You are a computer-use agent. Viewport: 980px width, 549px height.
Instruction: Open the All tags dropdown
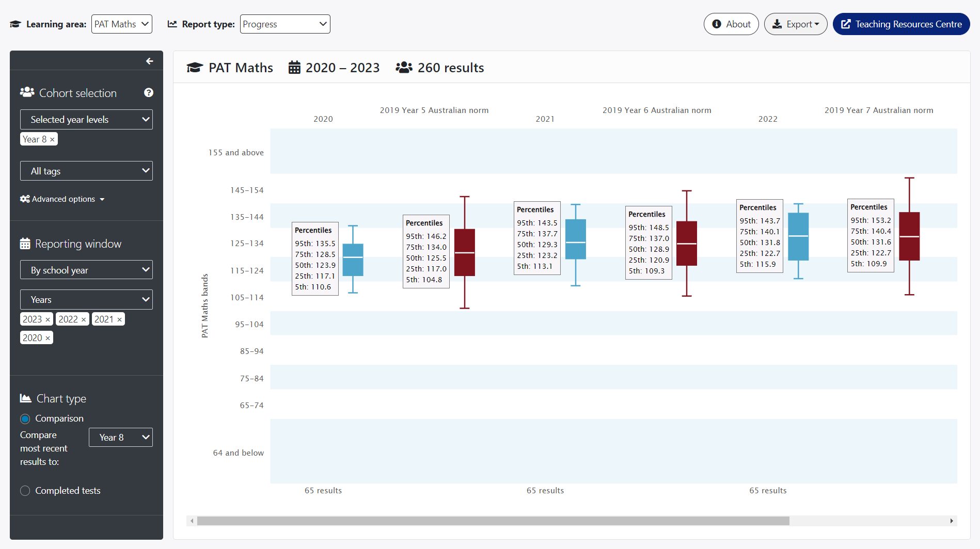86,171
